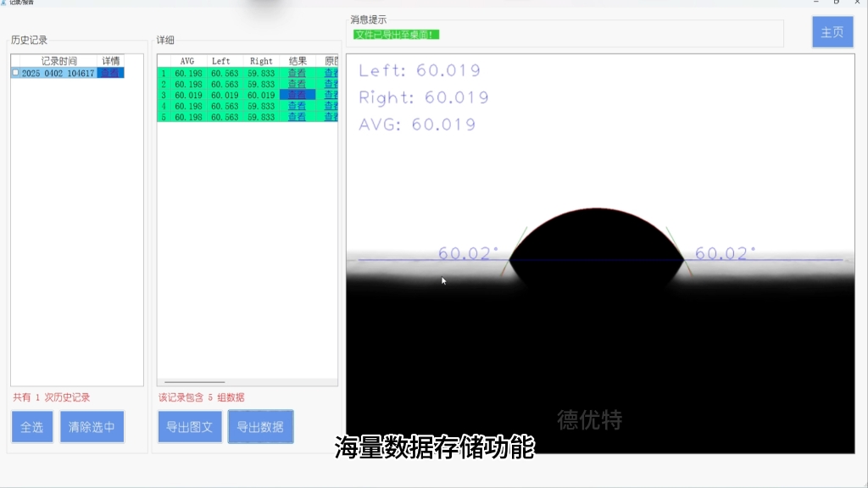Viewport: 868px width, 488px height.
Task: Click the 消息提示 label
Action: tap(368, 20)
